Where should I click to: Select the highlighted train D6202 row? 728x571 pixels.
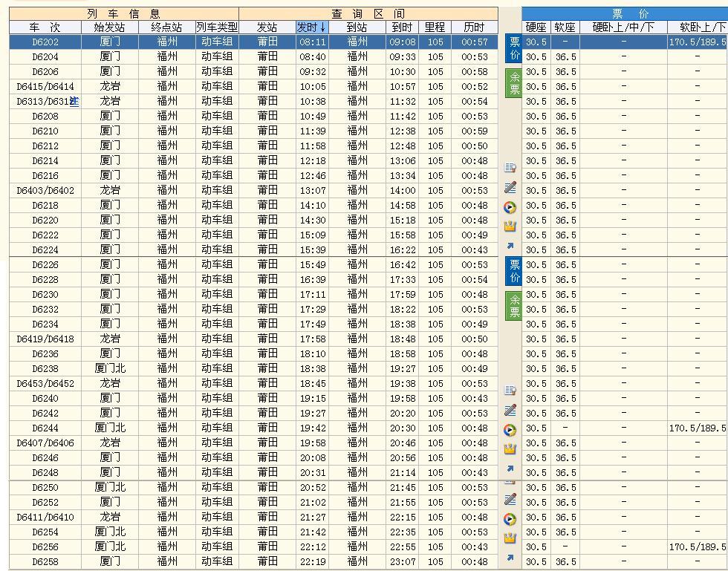coord(253,42)
